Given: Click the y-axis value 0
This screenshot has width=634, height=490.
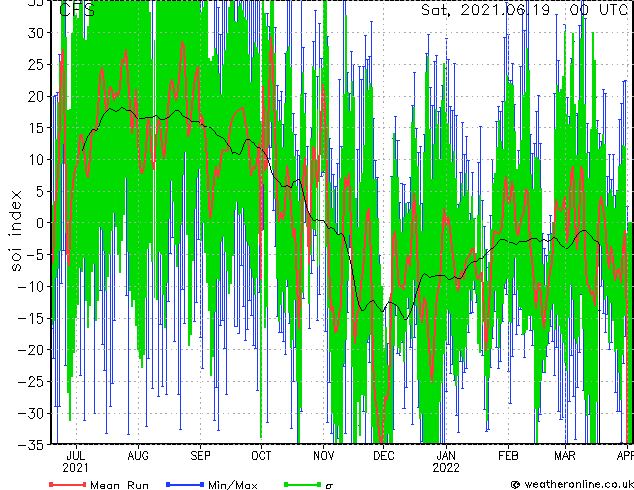Looking at the screenshot, I should coord(40,223).
